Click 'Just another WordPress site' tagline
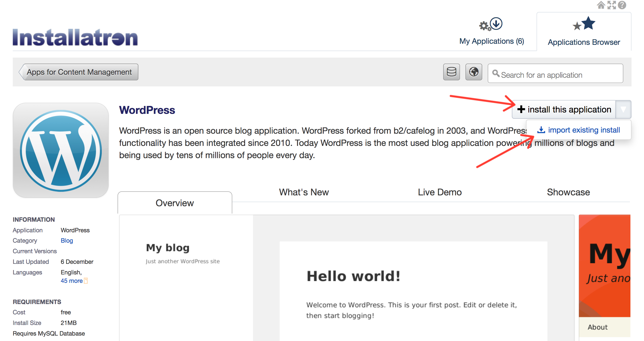Image resolution: width=644 pixels, height=341 pixels. click(x=183, y=261)
